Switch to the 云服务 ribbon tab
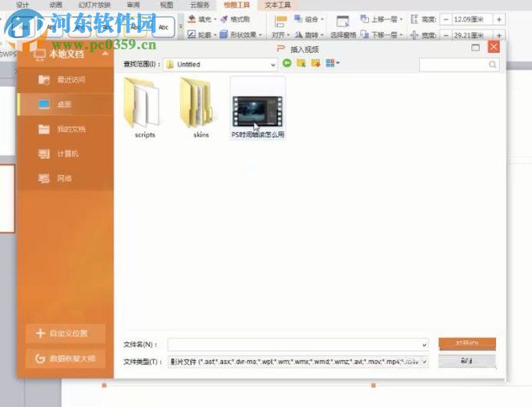This screenshot has width=532, height=407. tap(200, 5)
